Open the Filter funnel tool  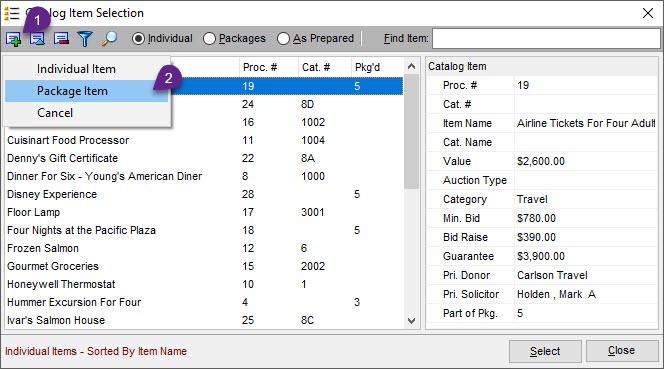click(85, 39)
